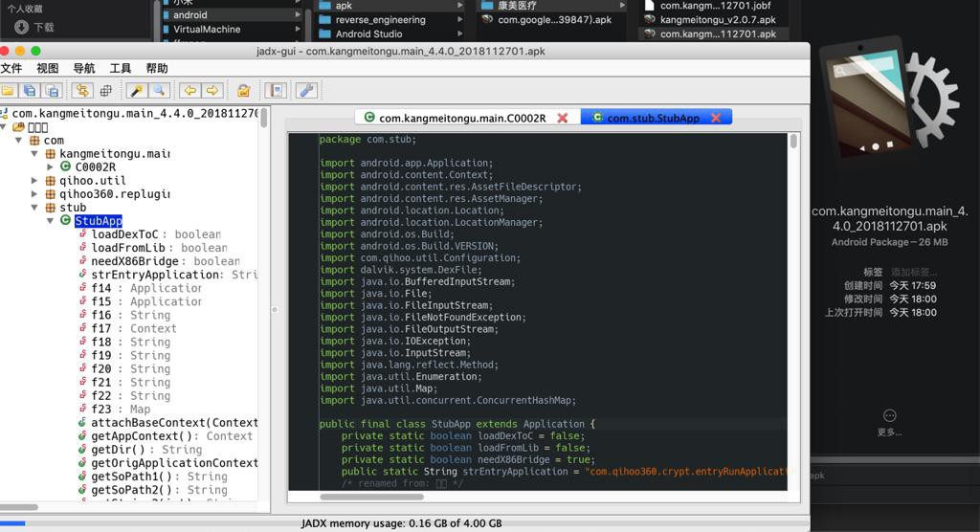
Task: Click the 'public final class StubApp' declaration
Action: coord(457,424)
